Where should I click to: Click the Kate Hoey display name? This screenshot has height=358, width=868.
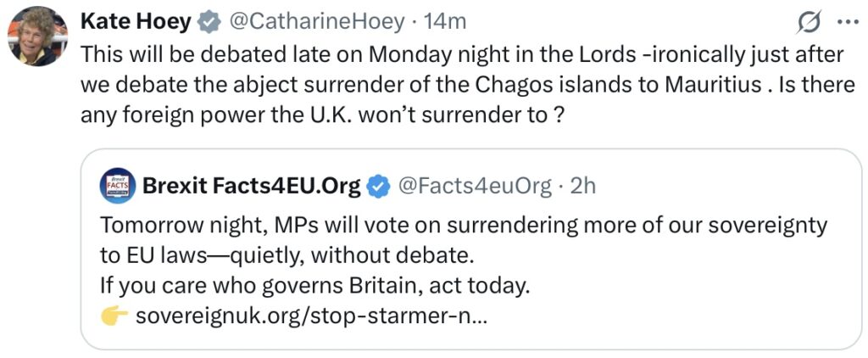(x=136, y=22)
